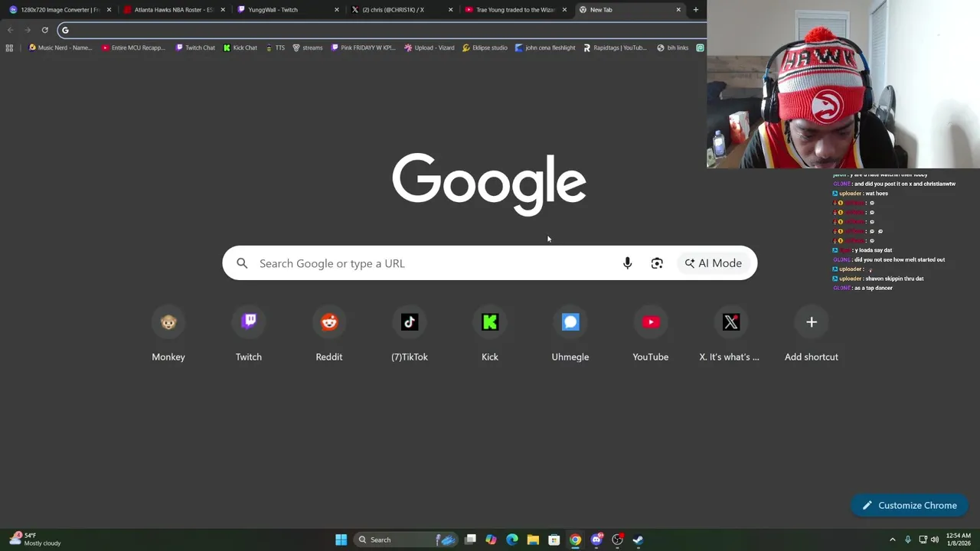Open File Explorer from taskbar

(x=533, y=540)
